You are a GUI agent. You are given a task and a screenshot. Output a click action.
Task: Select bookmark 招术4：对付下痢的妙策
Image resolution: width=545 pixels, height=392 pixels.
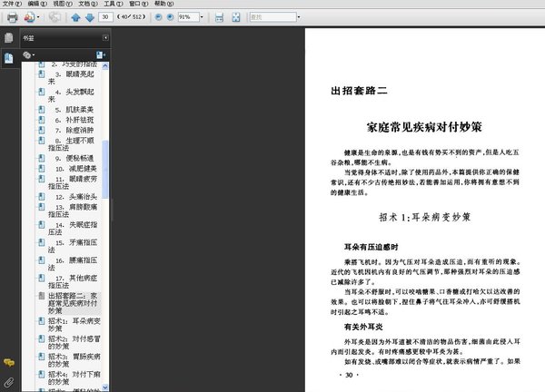pos(74,377)
